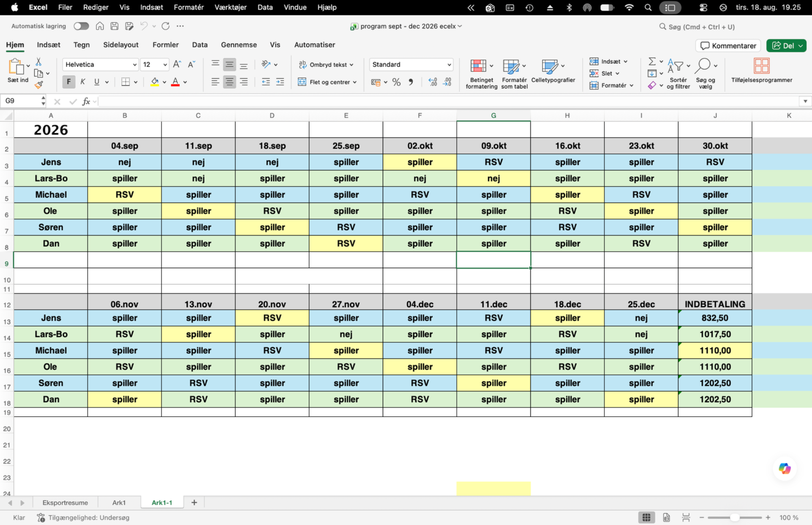This screenshot has height=525, width=812.
Task: Open Formatér som tabel
Action: 514,74
